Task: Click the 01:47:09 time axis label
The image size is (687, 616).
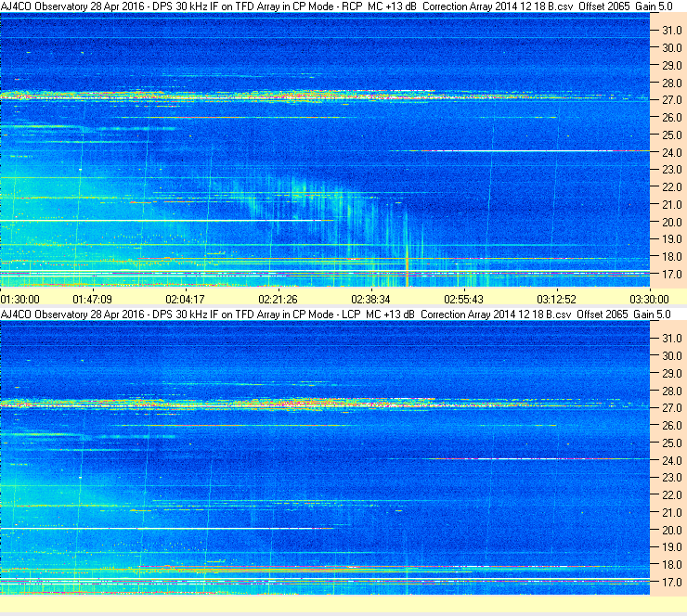Action: 93,300
